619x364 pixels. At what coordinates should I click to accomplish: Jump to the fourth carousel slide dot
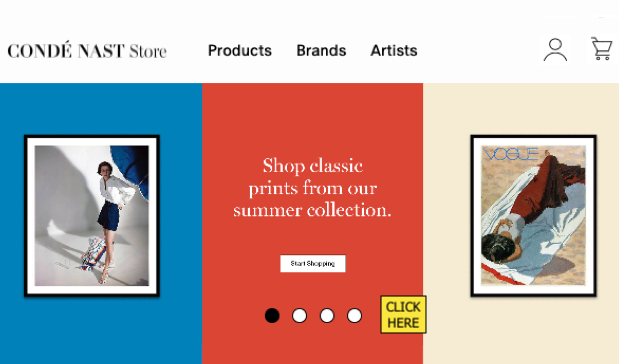click(x=355, y=315)
